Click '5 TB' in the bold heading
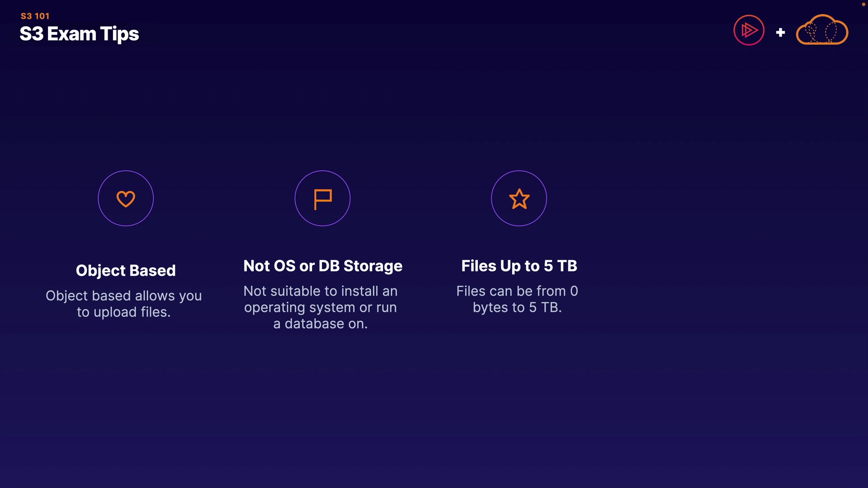This screenshot has height=488, width=868. pyautogui.click(x=561, y=266)
